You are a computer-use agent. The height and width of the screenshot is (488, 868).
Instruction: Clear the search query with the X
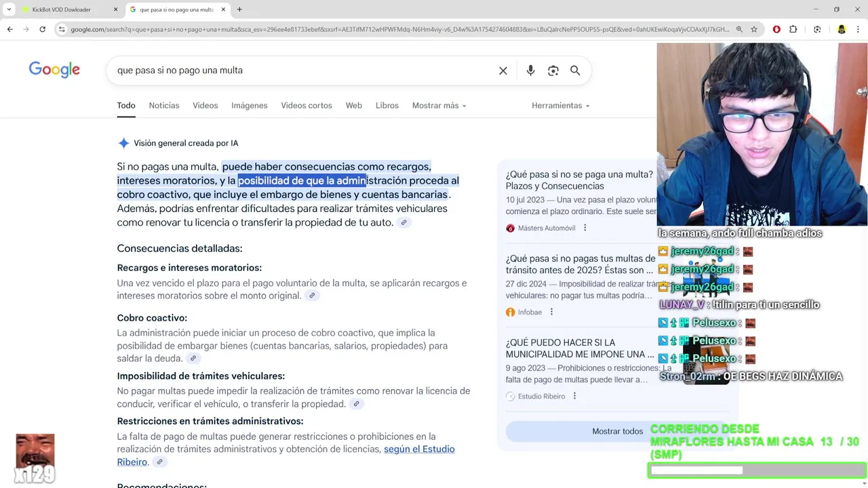coord(503,70)
